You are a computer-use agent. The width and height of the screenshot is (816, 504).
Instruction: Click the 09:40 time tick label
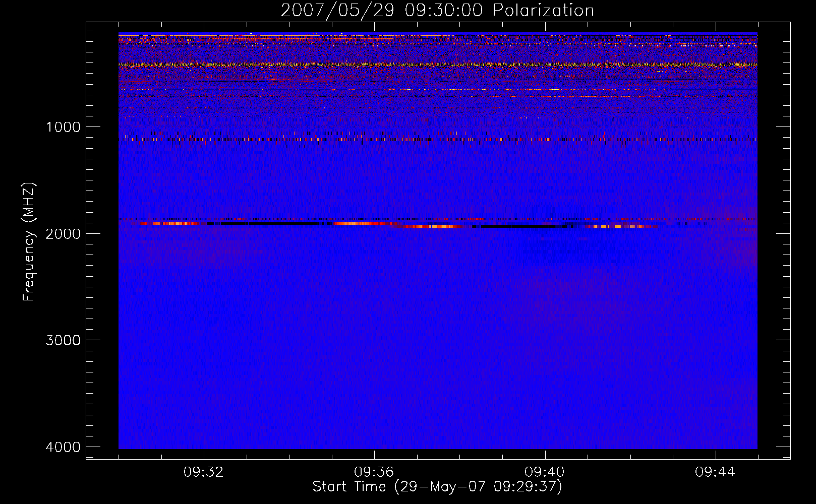545,472
